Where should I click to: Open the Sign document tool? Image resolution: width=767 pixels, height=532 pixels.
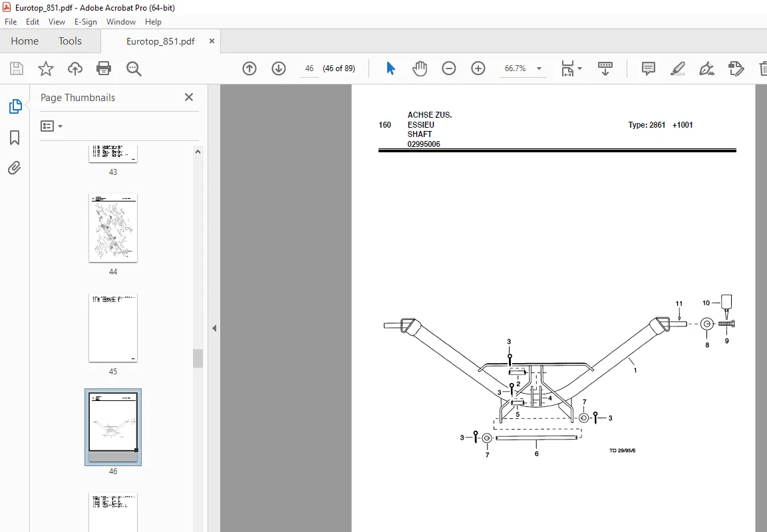(707, 68)
